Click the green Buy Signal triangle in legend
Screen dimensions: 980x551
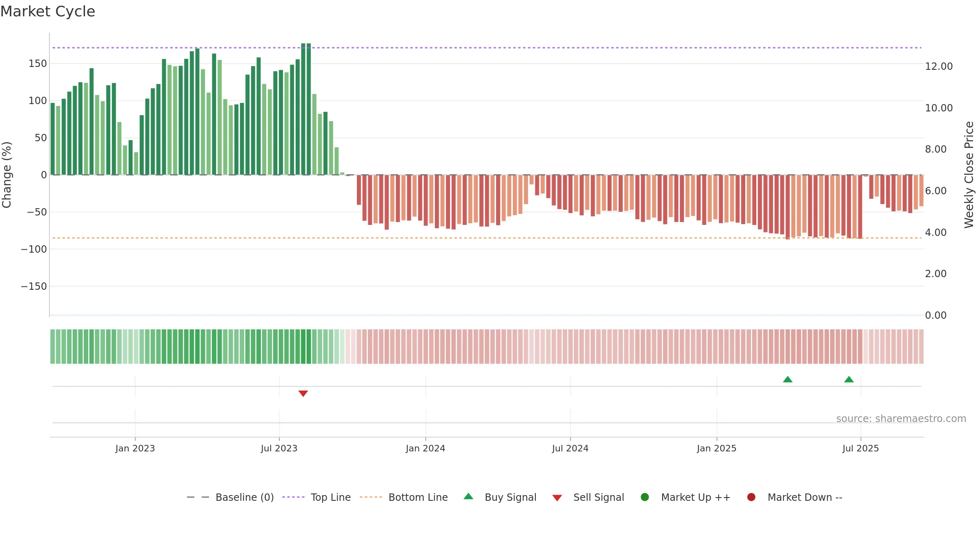point(468,496)
